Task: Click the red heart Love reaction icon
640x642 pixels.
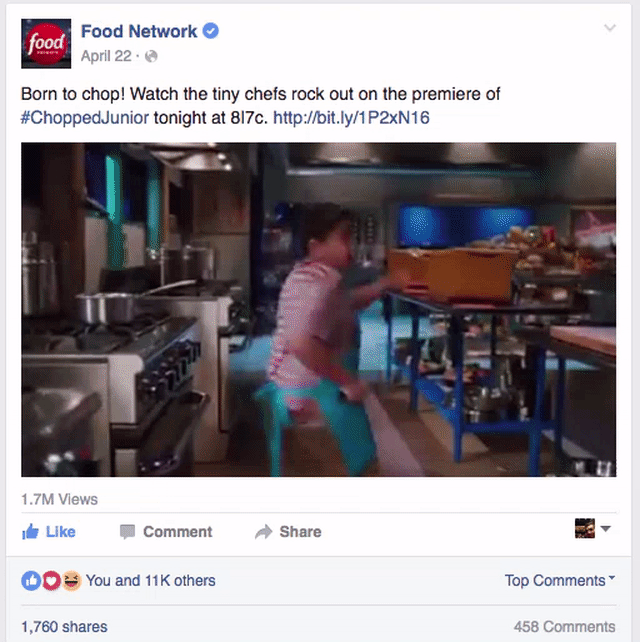Action: point(51,581)
